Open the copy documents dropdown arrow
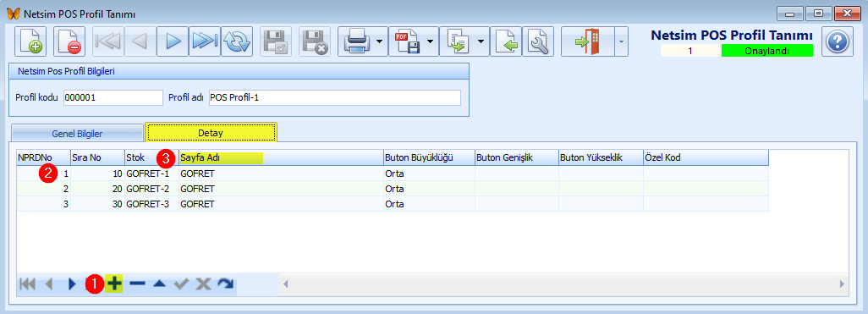868x314 pixels. point(481,42)
